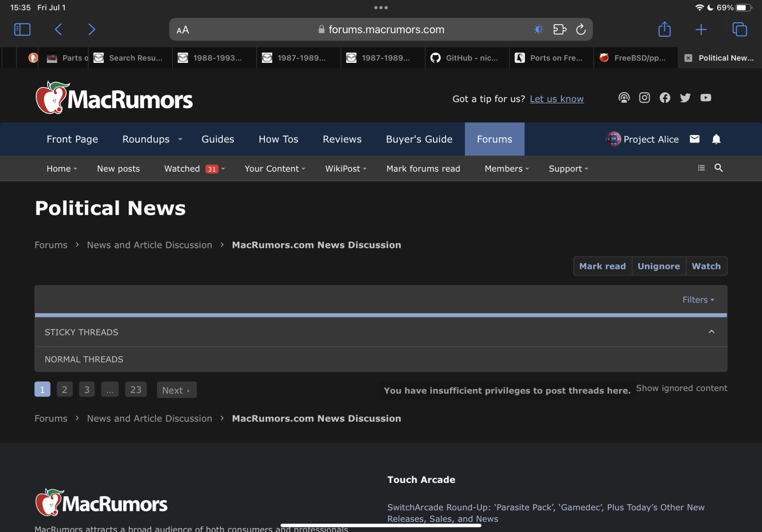
Task: Open the AA reader options menu
Action: 183,30
